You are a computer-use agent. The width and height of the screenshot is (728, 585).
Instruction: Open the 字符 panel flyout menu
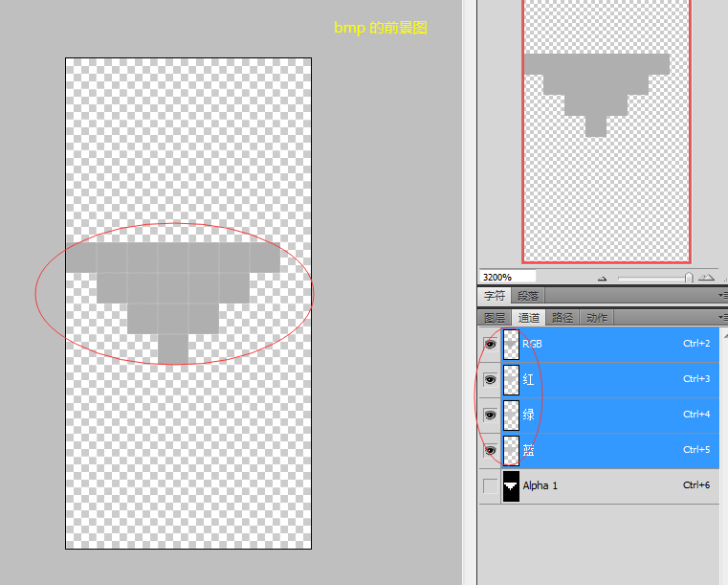(x=723, y=295)
